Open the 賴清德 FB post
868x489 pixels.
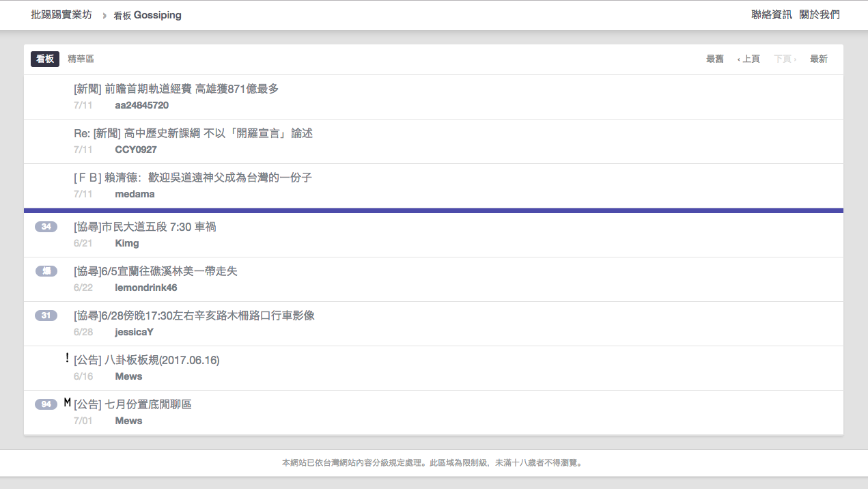tap(193, 177)
